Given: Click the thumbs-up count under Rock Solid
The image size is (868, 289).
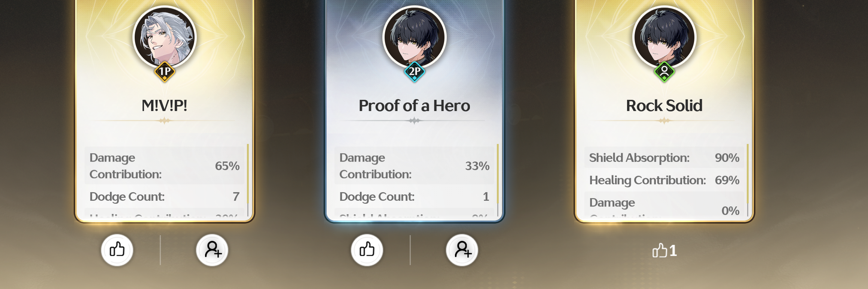Looking at the screenshot, I should pyautogui.click(x=664, y=250).
